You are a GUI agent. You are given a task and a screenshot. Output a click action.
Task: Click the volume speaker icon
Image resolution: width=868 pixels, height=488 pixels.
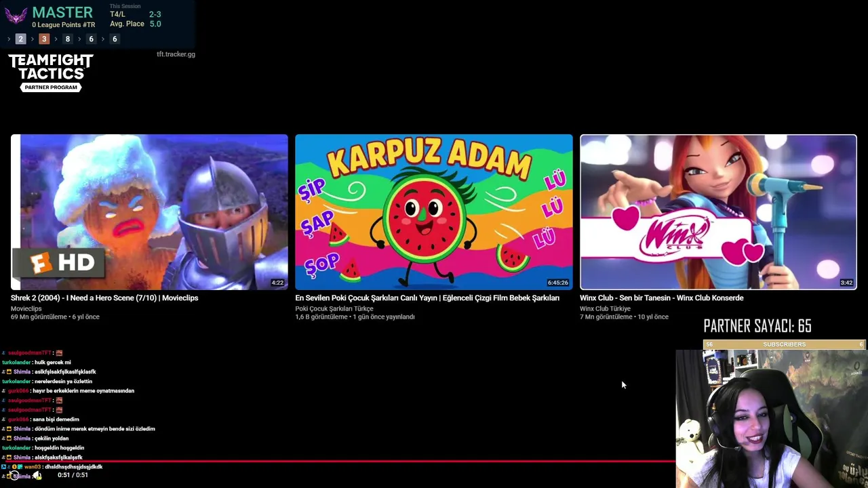tap(37, 476)
